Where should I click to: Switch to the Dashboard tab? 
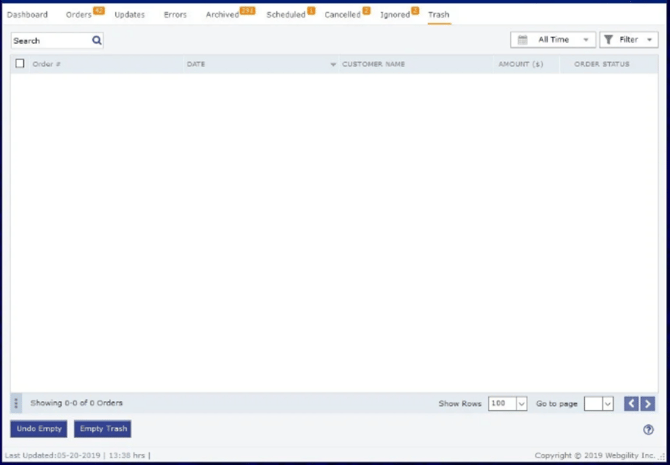click(x=27, y=15)
